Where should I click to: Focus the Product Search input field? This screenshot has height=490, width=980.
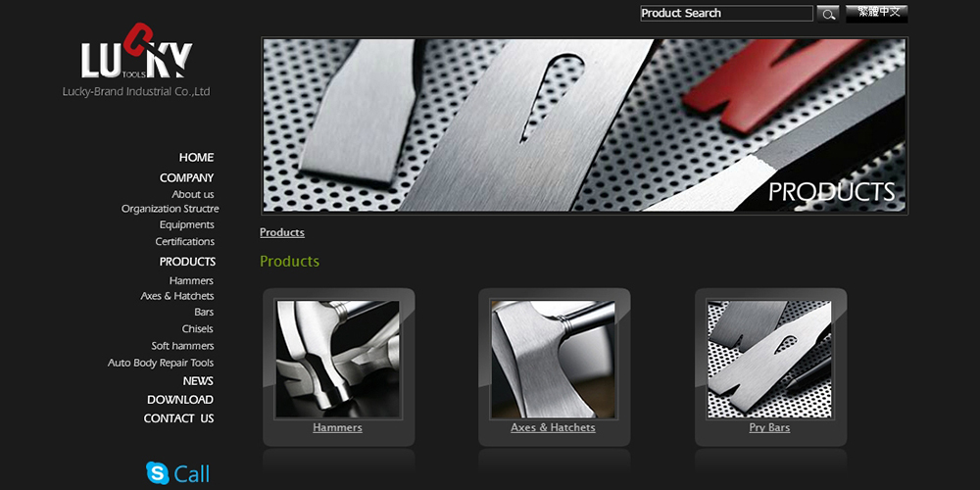pyautogui.click(x=726, y=13)
